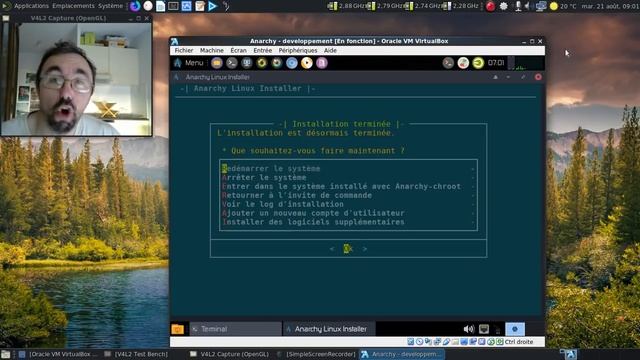This screenshot has width=640, height=360.
Task: Click the show desktop icon in host bottom panel
Action: pyautogui.click(x=5, y=354)
